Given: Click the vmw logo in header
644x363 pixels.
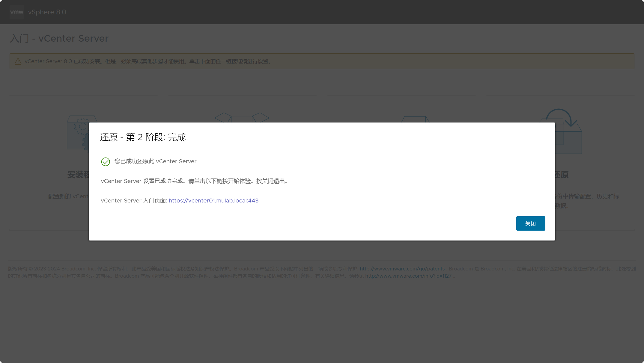Looking at the screenshot, I should pos(16,12).
